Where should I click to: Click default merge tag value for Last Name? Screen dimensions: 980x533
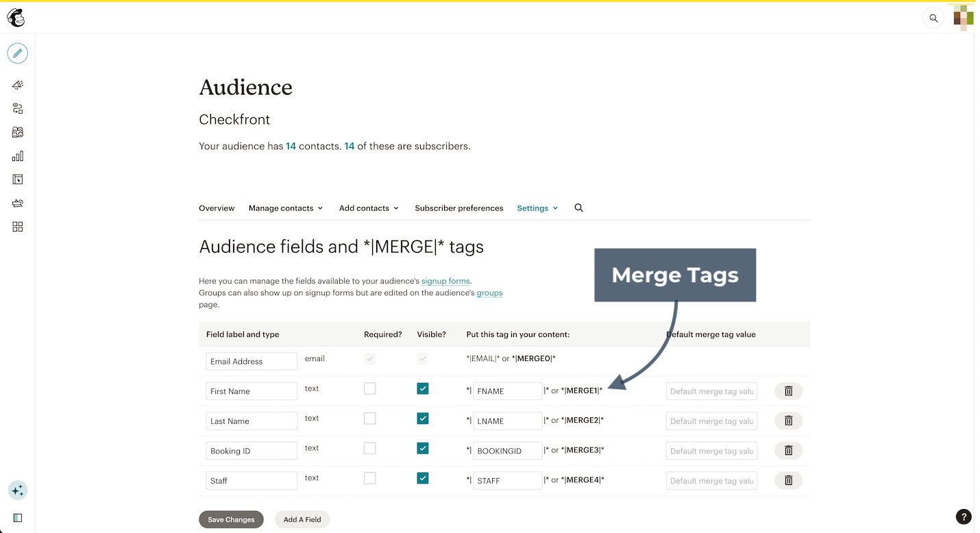(711, 421)
